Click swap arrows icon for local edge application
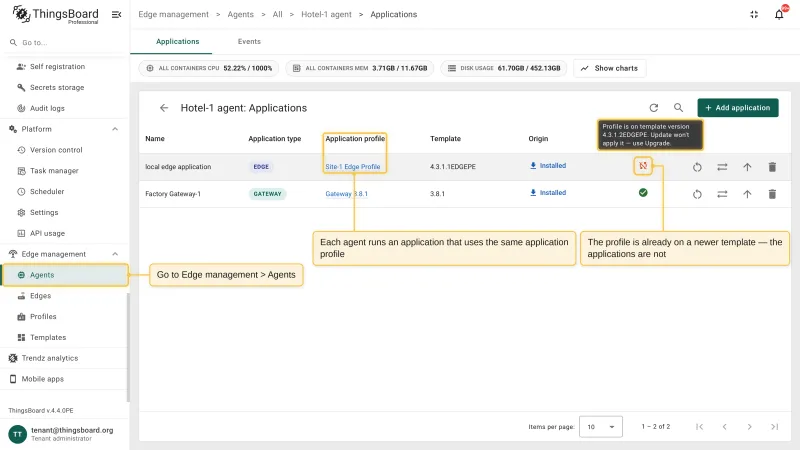800x450 pixels. coord(722,167)
